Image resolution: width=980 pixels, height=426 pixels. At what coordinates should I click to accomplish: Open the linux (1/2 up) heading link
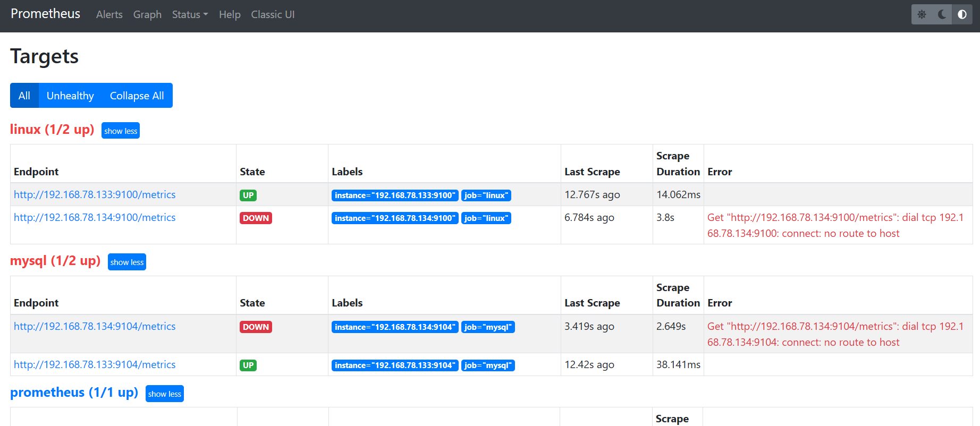(52, 129)
